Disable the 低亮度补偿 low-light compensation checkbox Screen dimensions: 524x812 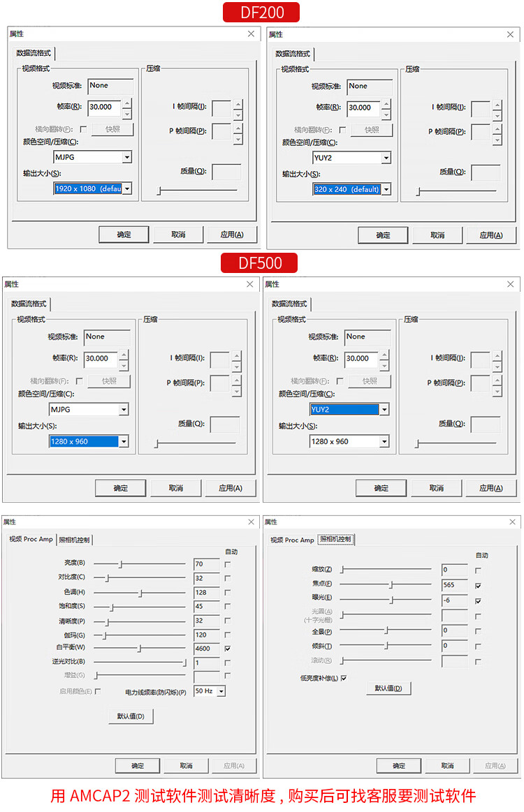click(x=344, y=677)
